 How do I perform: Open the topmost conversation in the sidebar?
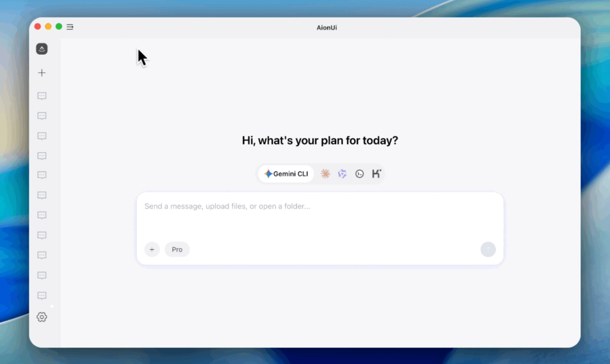[x=42, y=96]
